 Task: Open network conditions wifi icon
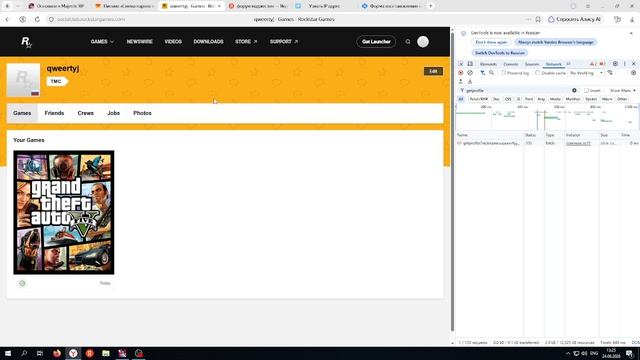coord(610,73)
